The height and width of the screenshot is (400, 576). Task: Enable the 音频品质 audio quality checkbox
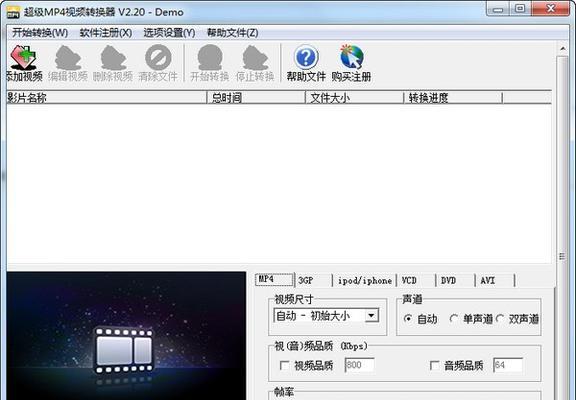[434, 365]
